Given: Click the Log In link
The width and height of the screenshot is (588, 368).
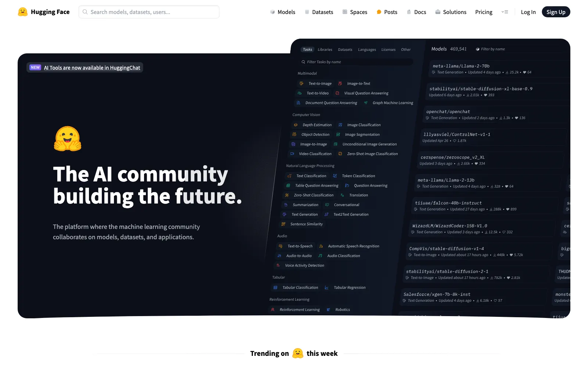Looking at the screenshot, I should tap(528, 12).
